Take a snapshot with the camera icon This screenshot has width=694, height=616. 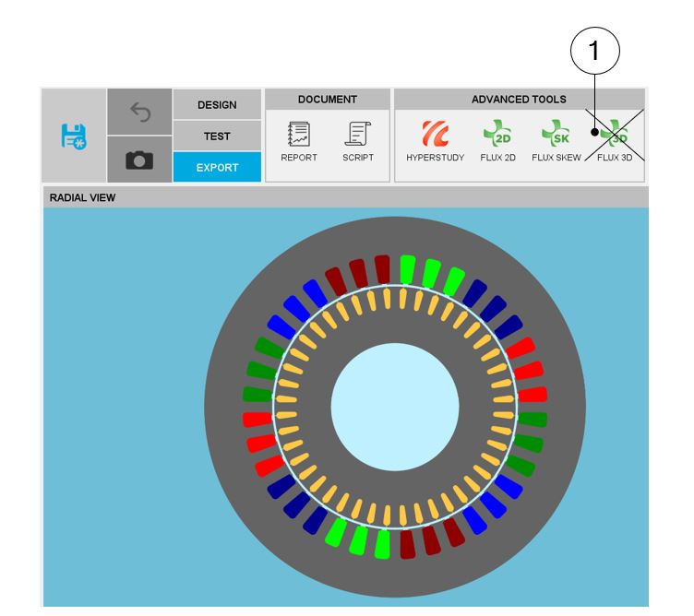[x=139, y=160]
